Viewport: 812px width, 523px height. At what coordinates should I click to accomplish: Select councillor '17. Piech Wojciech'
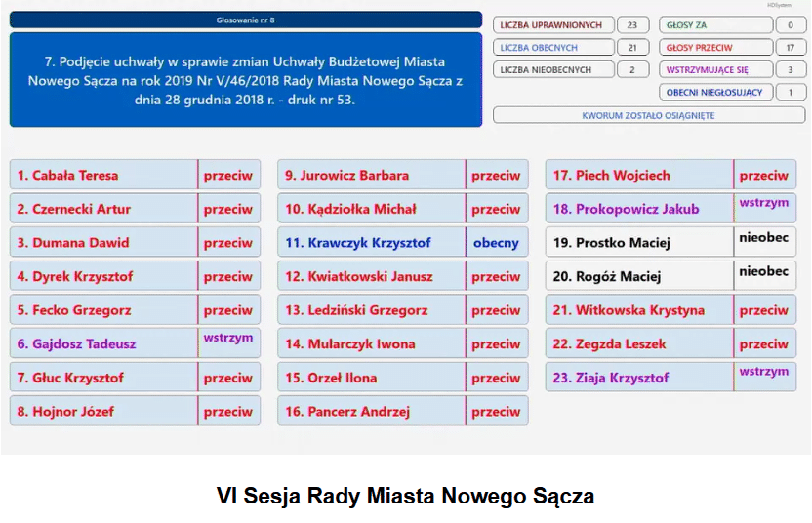point(639,175)
